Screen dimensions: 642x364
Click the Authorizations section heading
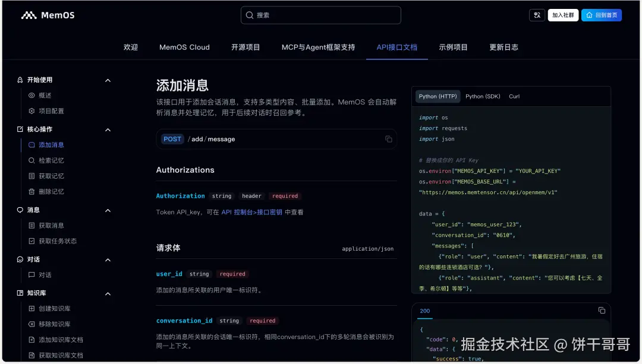point(185,170)
